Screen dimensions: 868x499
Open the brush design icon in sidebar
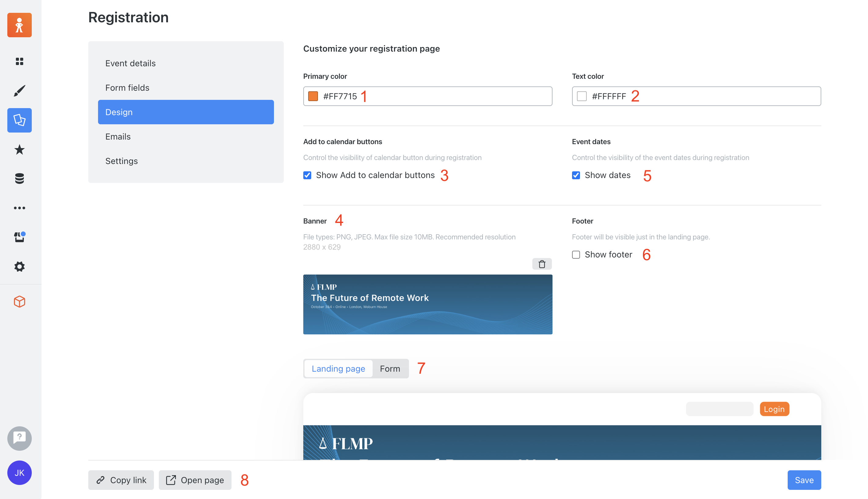[x=20, y=91]
